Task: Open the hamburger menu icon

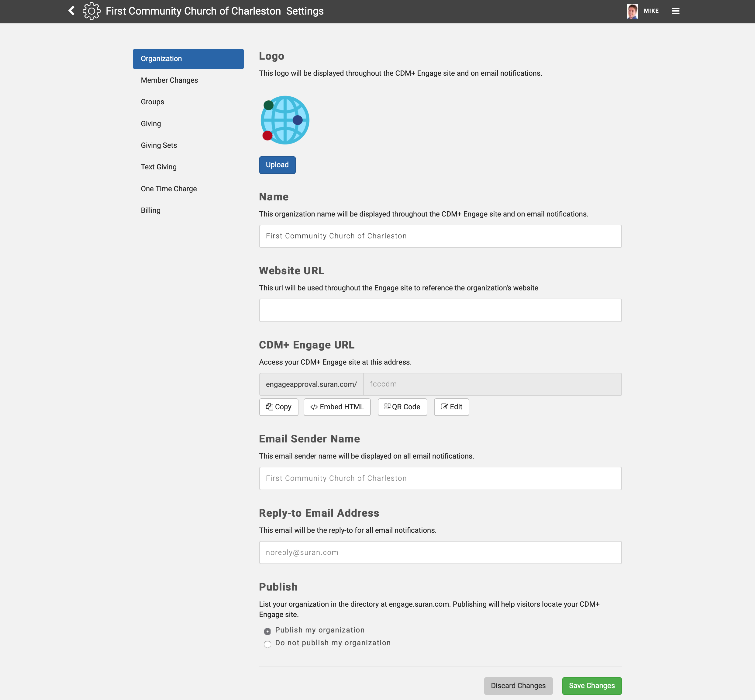Action: click(675, 11)
